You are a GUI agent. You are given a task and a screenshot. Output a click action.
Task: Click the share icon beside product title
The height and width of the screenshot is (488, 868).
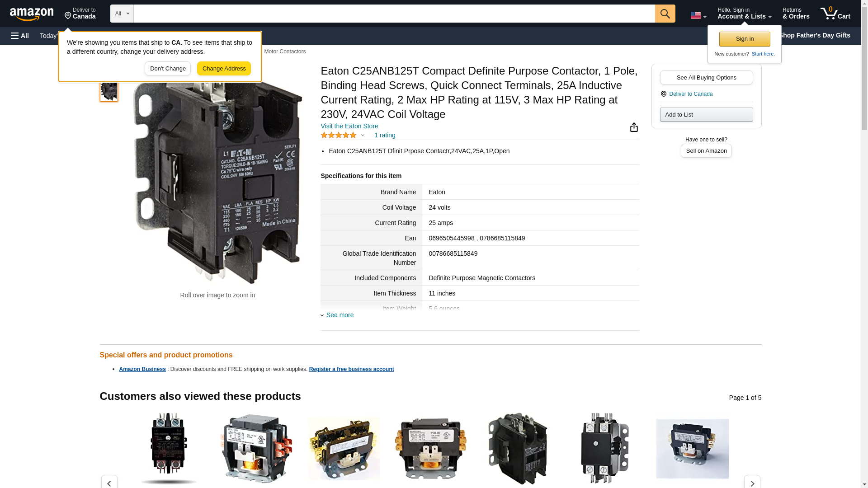[x=634, y=127]
